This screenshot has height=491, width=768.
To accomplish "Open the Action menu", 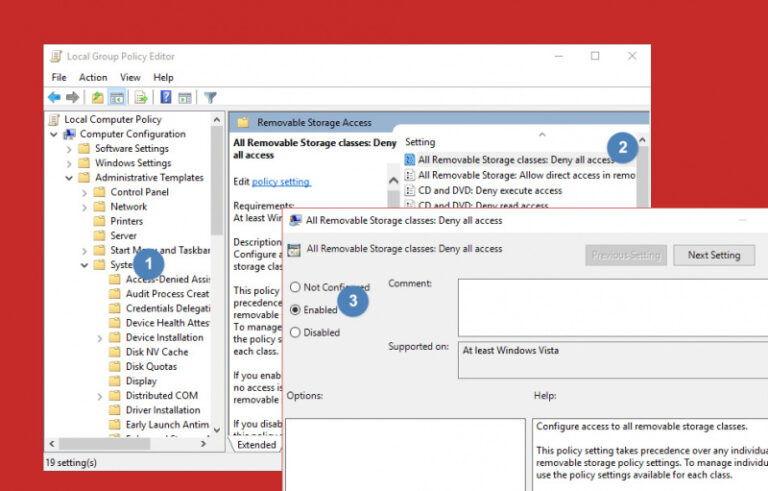I will pos(93,77).
